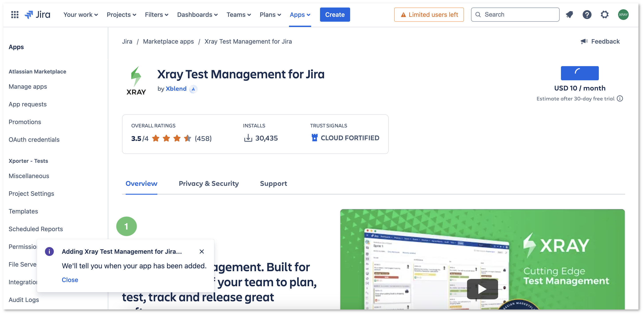Open Promotions in sidebar
Screen dimensions: 644x315
click(x=25, y=122)
